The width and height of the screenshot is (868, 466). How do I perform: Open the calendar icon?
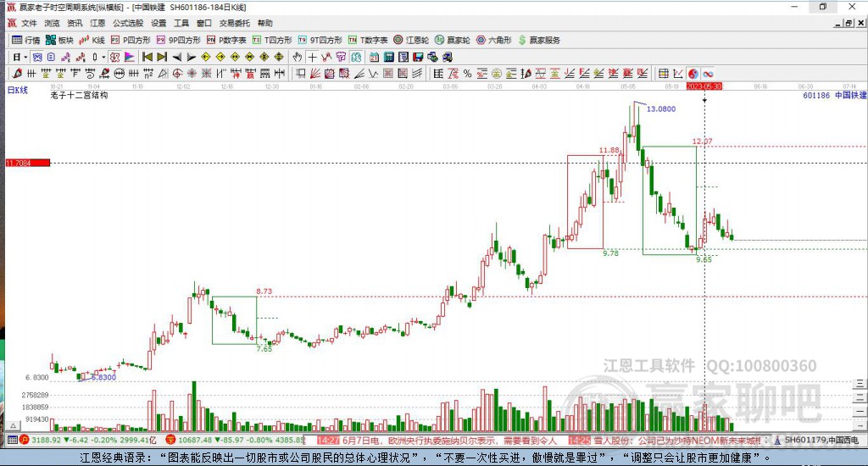pyautogui.click(x=374, y=57)
